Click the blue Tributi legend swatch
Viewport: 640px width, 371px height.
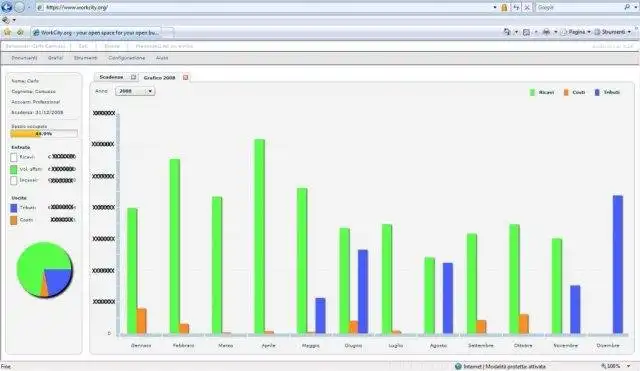(x=597, y=93)
